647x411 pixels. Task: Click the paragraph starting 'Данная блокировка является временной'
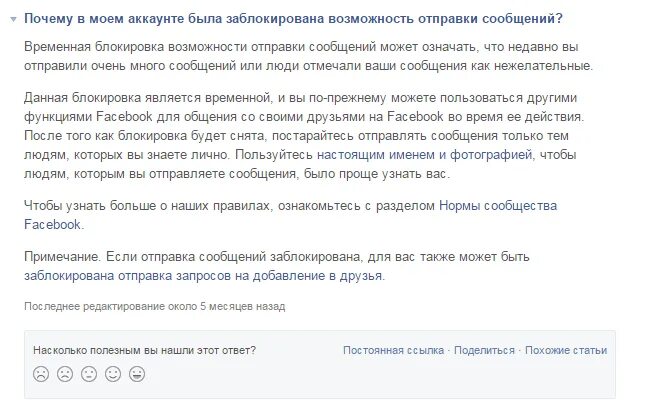304,136
